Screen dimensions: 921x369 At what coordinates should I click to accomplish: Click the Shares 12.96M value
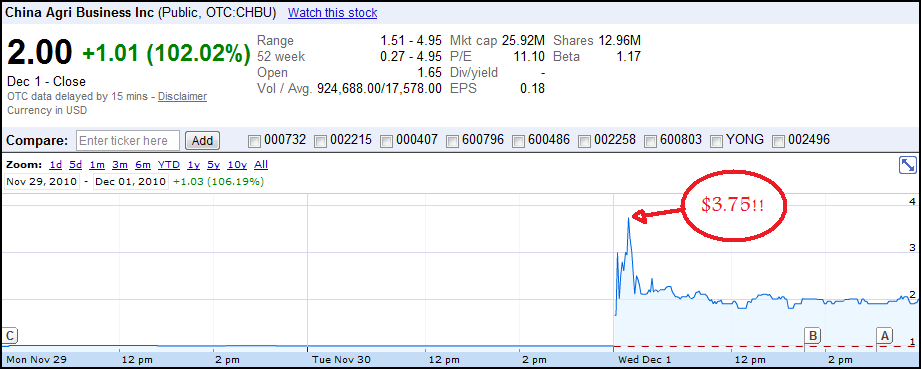(620, 41)
